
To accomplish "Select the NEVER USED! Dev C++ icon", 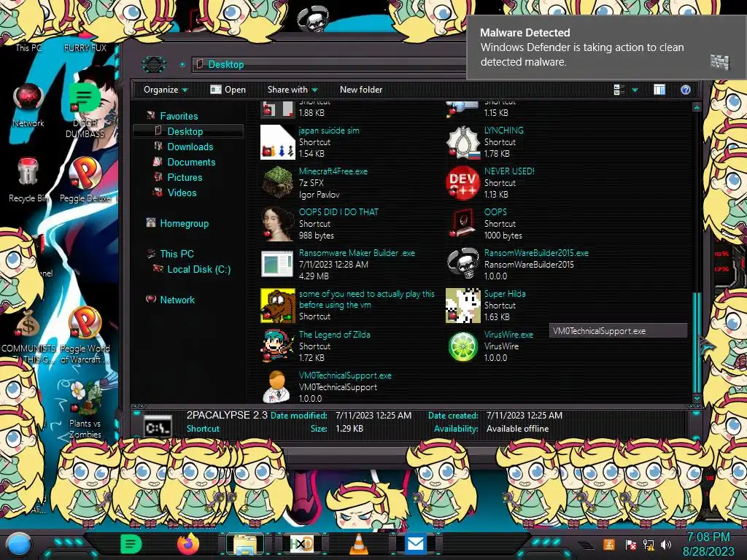I will (x=462, y=182).
